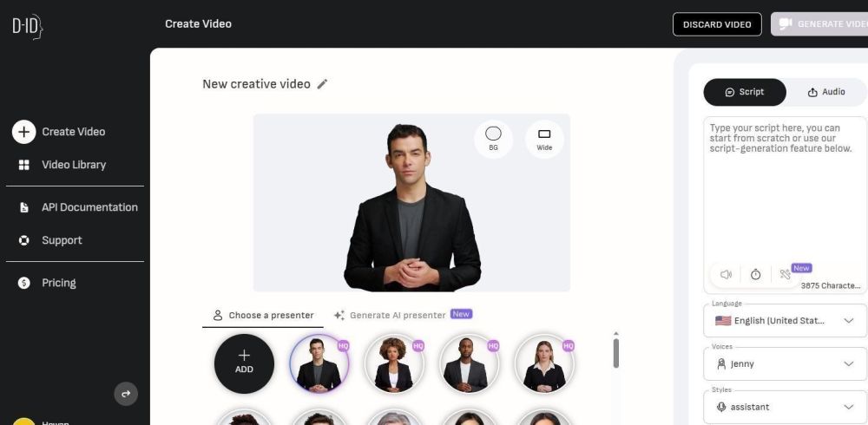Click the collapse sidebar arrow icon
The image size is (868, 425).
click(126, 394)
